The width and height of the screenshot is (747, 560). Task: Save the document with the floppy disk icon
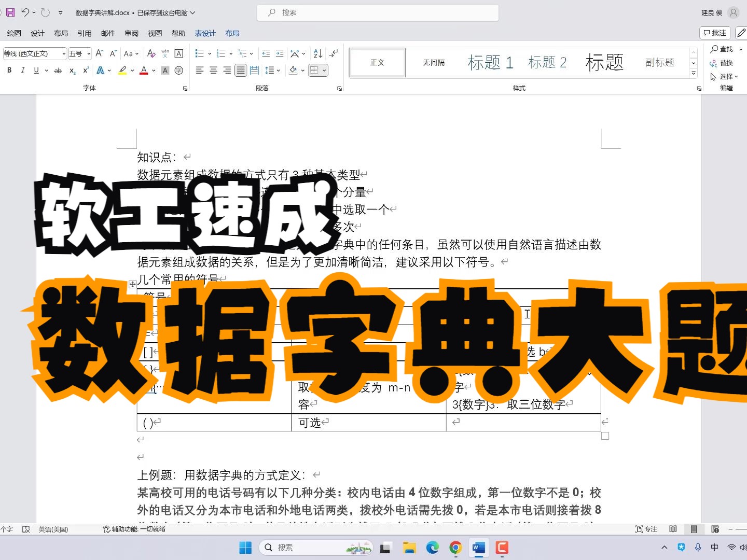tap(10, 12)
